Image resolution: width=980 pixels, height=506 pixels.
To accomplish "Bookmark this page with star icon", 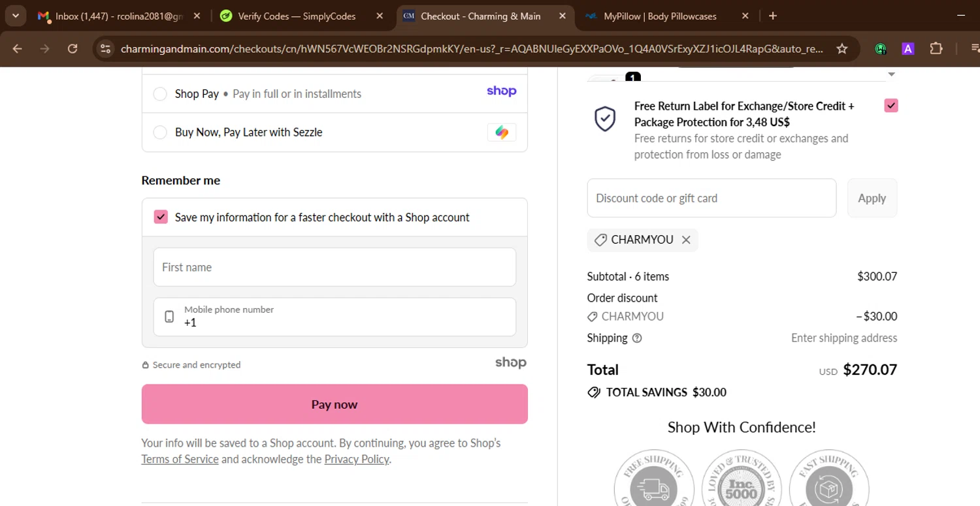I will coord(842,49).
